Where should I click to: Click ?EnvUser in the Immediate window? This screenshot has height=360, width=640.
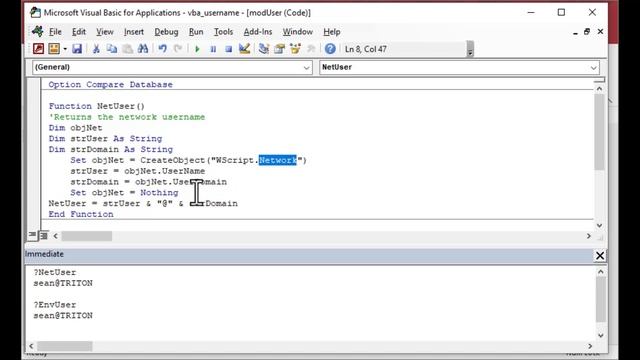point(55,305)
